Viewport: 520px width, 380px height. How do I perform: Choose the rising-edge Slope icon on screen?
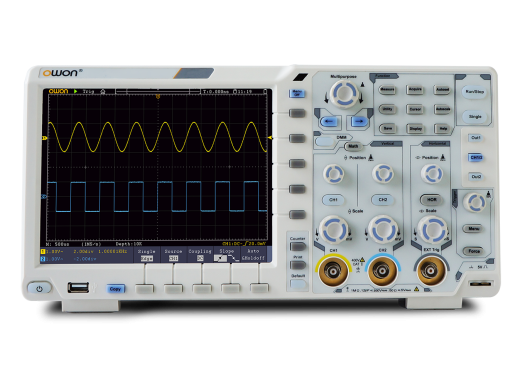pyautogui.click(x=220, y=258)
